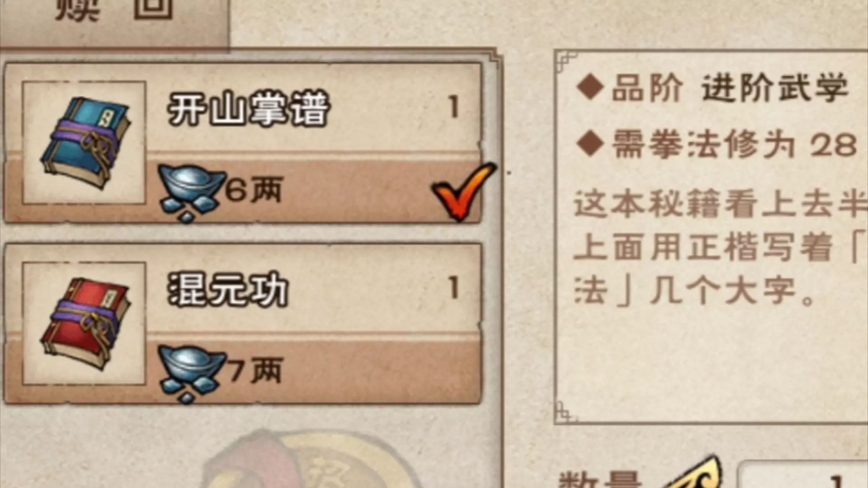Click the 数量 quantity input field
Viewport: 868px width, 488px height.
(803, 474)
